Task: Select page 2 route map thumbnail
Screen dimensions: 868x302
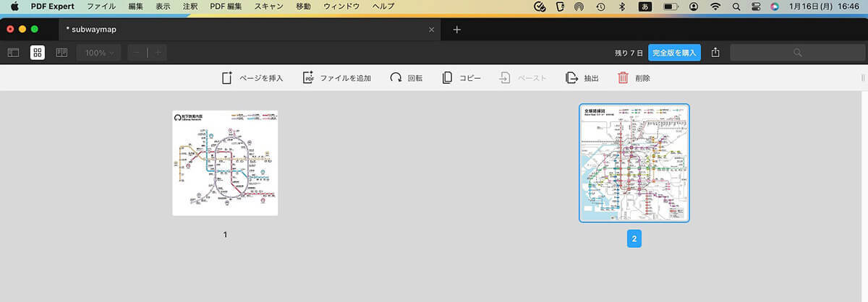Action: tap(634, 163)
